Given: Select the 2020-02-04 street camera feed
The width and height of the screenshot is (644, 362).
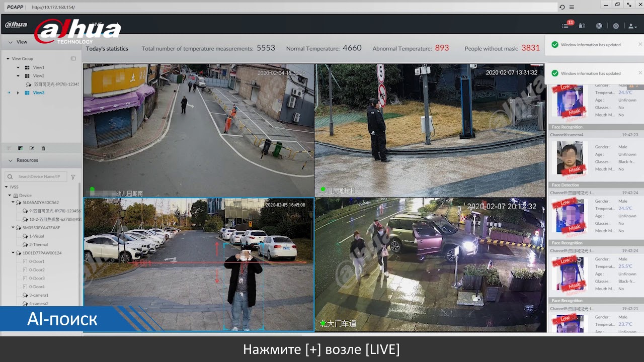Looking at the screenshot, I should (x=199, y=130).
